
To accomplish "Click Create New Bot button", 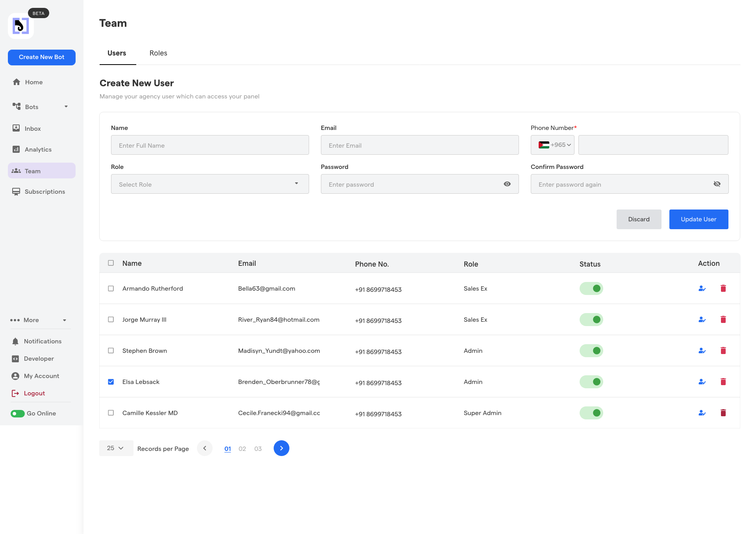I will (x=42, y=57).
